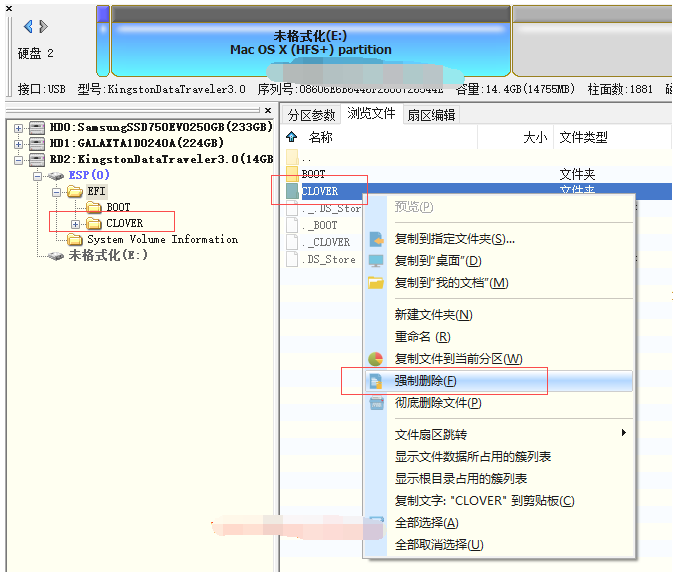This screenshot has height=583, width=676.
Task: Click the 彻底删除文件 icon in the menu
Action: 376,403
